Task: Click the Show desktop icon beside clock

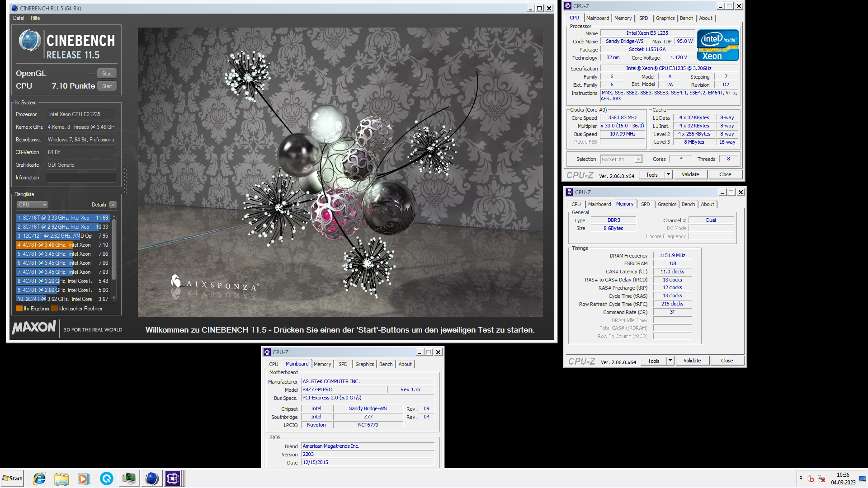Action: (x=863, y=479)
